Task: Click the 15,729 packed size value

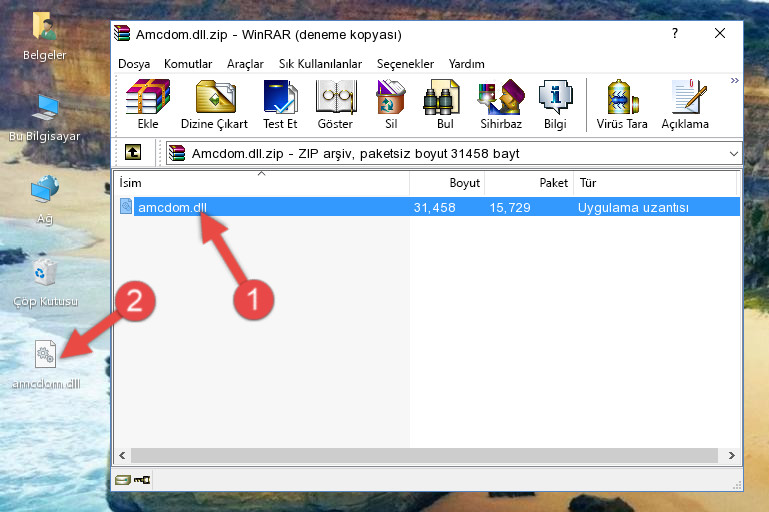Action: [510, 207]
